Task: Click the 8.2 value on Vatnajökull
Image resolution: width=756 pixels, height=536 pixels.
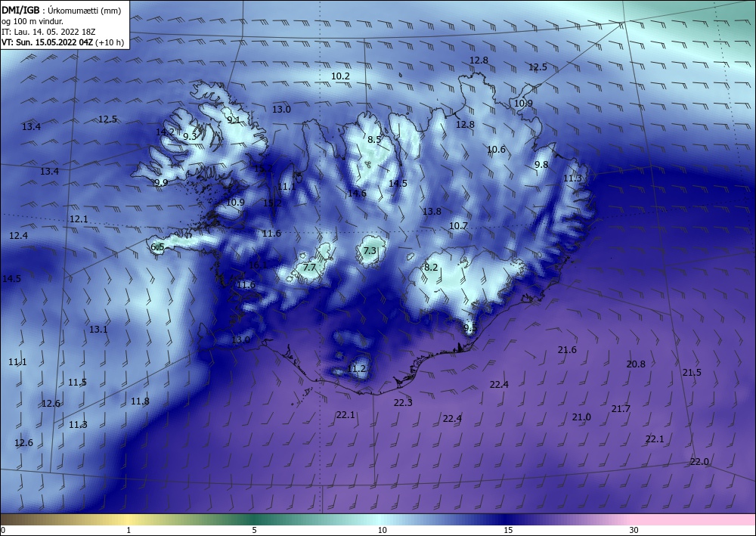Action: click(431, 267)
